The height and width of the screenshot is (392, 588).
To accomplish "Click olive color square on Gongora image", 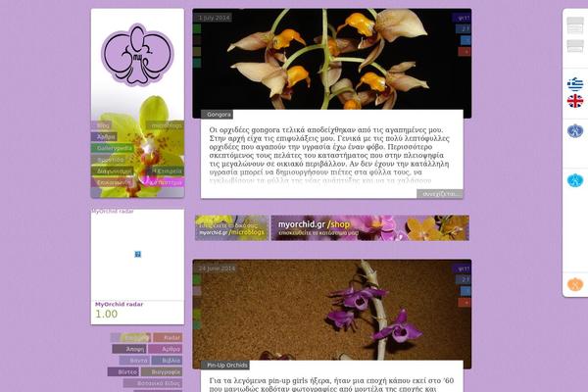I will click(197, 51).
